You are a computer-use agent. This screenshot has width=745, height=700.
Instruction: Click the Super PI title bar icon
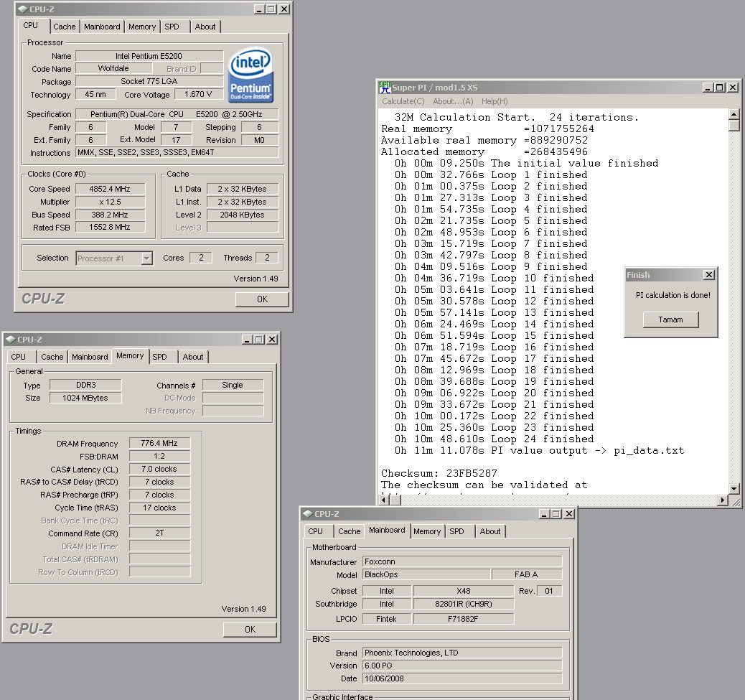pos(385,88)
